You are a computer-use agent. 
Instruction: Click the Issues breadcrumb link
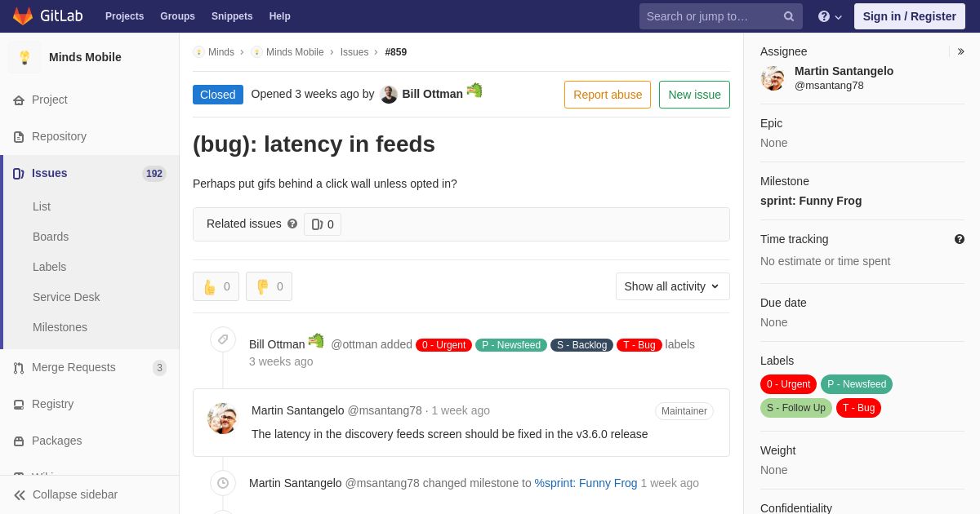click(x=354, y=52)
